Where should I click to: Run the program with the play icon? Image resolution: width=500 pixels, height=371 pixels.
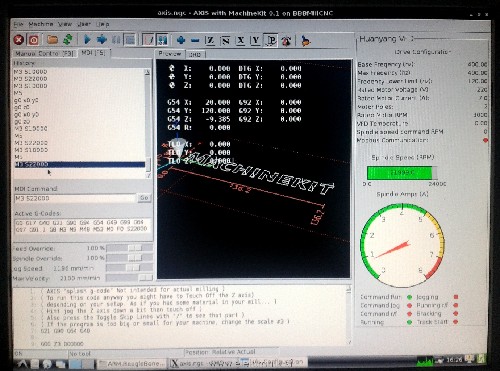pos(87,40)
